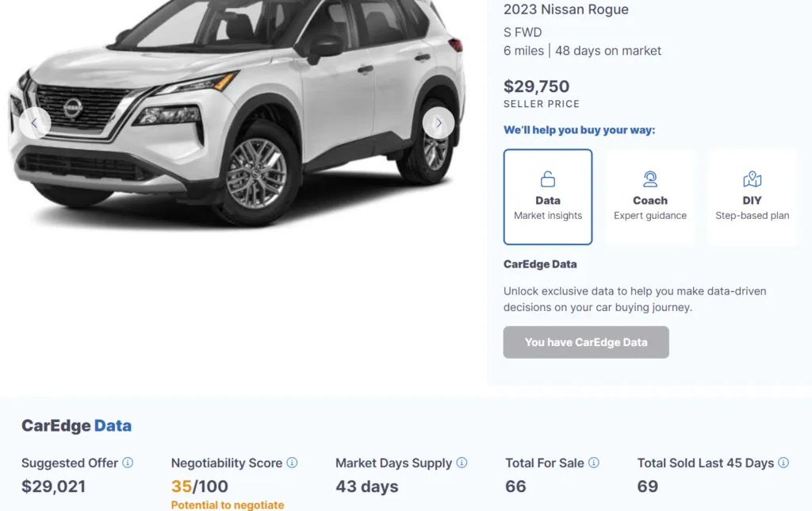Select the Data market insights option

coord(548,196)
